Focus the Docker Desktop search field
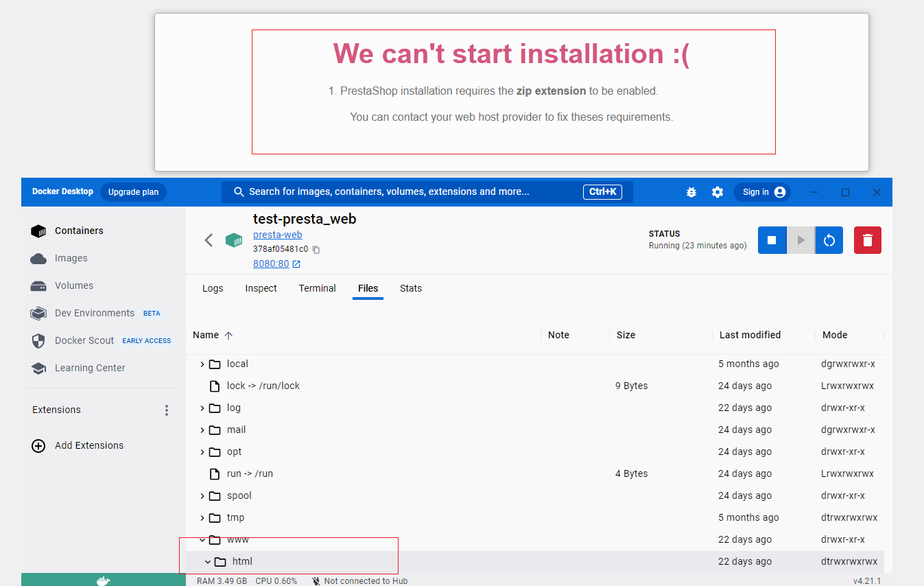The height and width of the screenshot is (586, 924). [427, 192]
